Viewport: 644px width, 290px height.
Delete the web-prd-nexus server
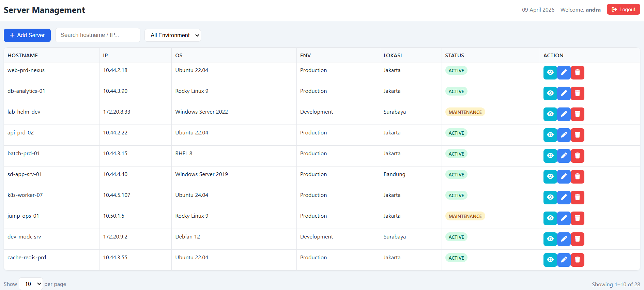(x=577, y=73)
